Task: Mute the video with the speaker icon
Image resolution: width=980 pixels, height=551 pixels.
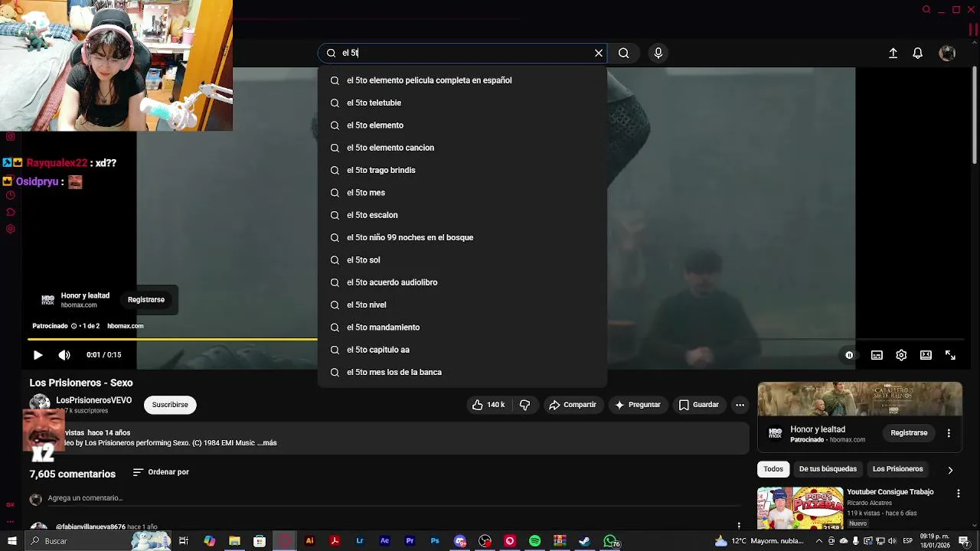Action: tap(64, 355)
